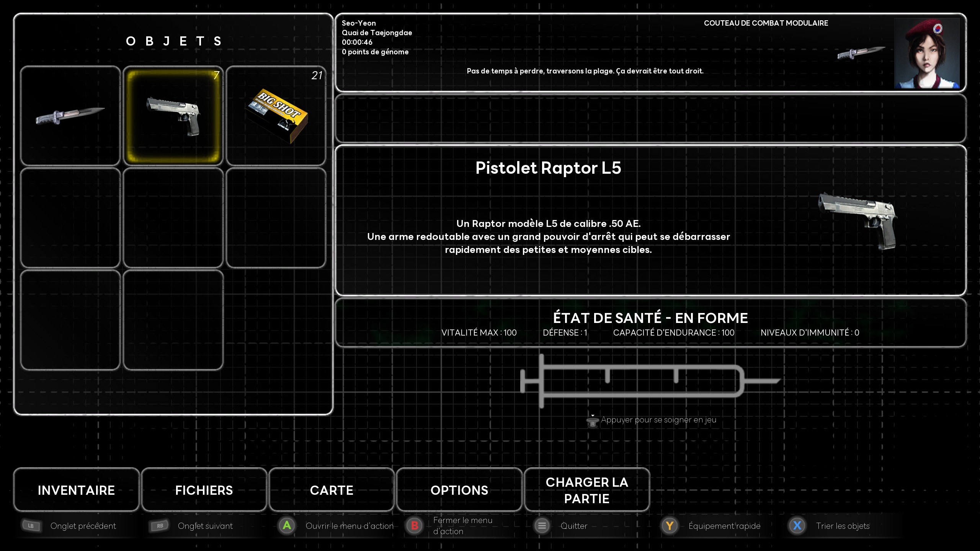Click the red B button icon
Image resolution: width=980 pixels, height=551 pixels.
[414, 526]
